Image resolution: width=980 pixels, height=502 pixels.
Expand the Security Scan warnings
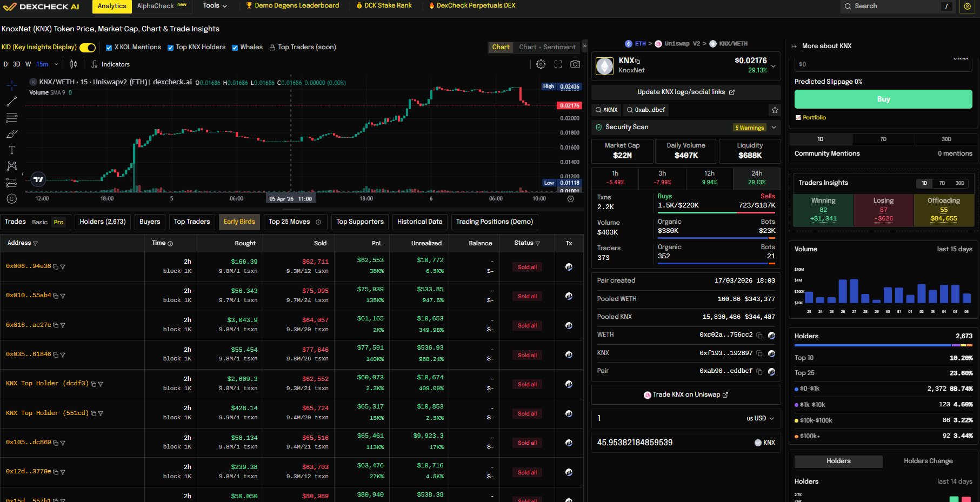click(x=774, y=128)
